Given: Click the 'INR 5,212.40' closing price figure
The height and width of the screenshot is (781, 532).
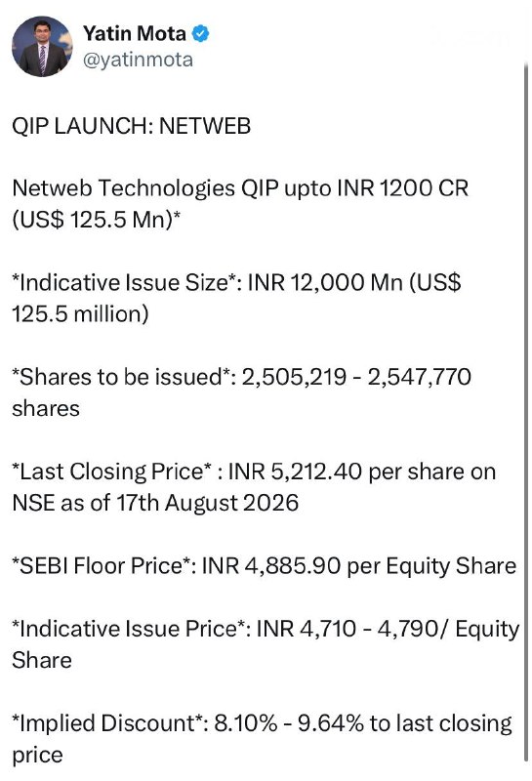Looking at the screenshot, I should (295, 472).
